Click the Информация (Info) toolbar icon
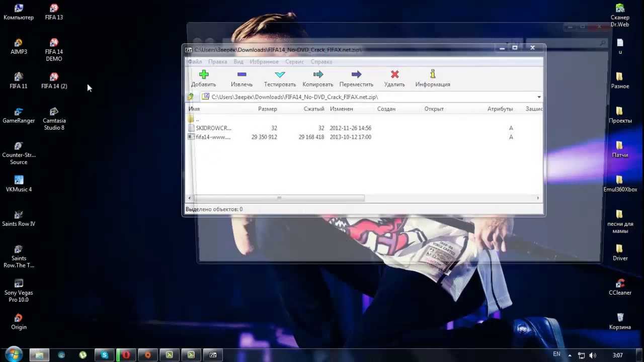 [x=433, y=74]
